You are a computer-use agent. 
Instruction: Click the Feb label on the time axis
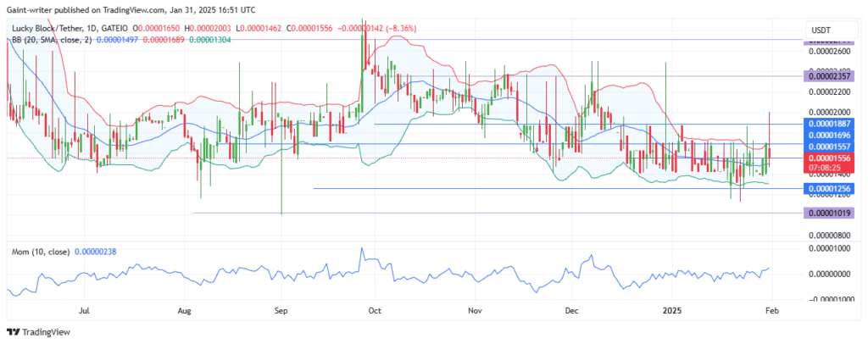point(772,311)
